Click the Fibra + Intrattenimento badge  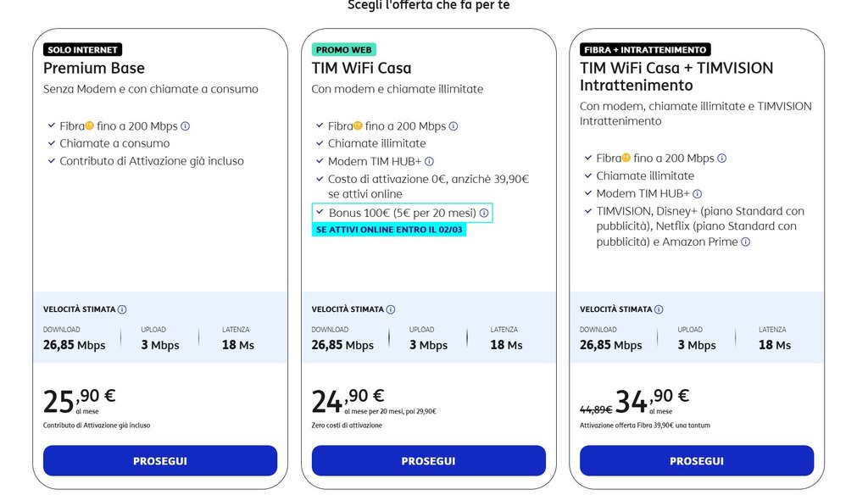[x=645, y=50]
